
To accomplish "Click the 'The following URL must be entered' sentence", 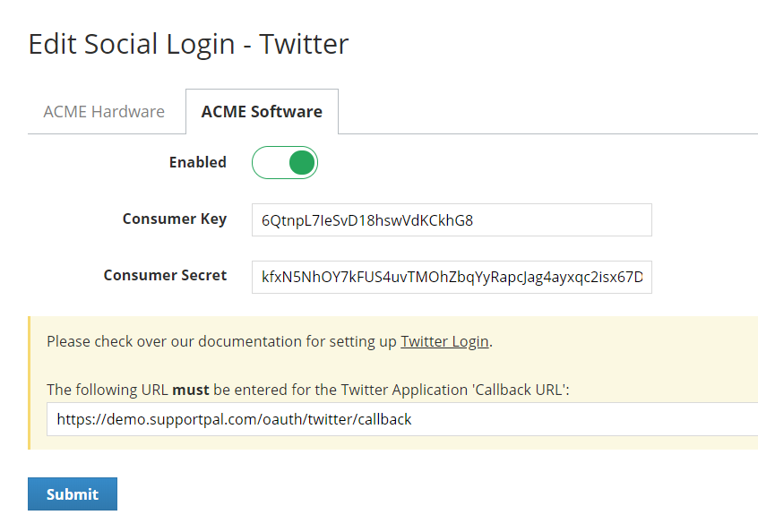I will 308,390.
